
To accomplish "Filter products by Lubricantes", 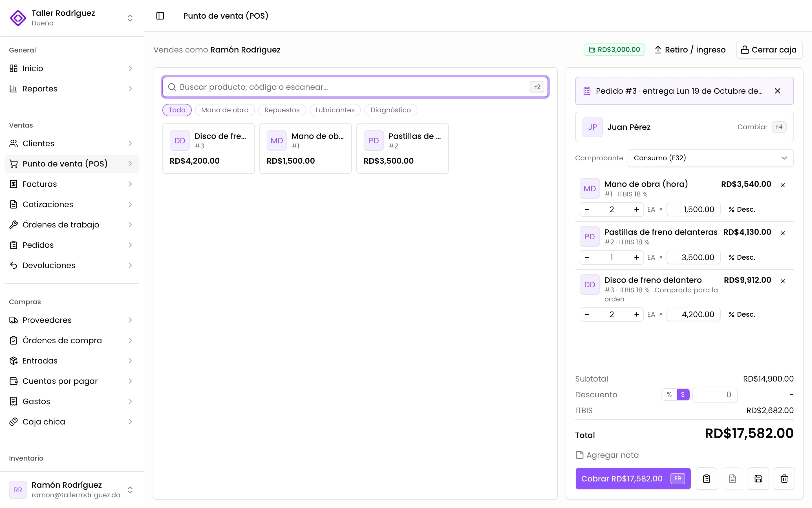I will [335, 110].
